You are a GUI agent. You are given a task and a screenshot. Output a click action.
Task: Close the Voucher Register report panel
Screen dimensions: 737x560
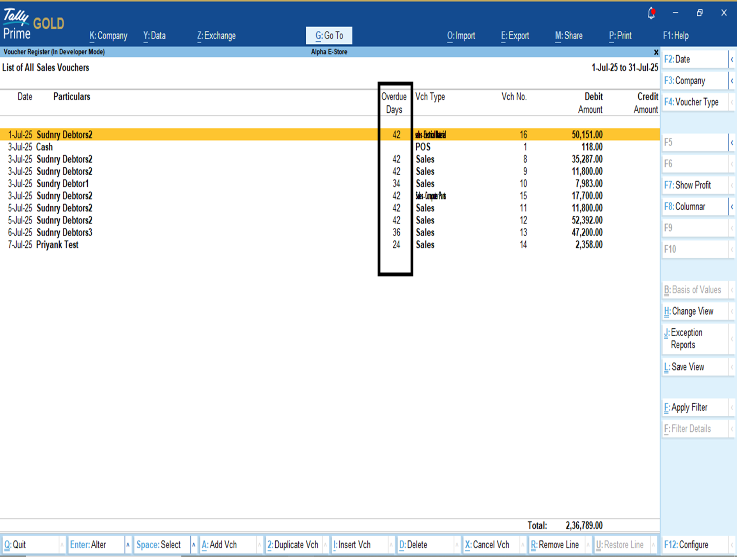[656, 52]
